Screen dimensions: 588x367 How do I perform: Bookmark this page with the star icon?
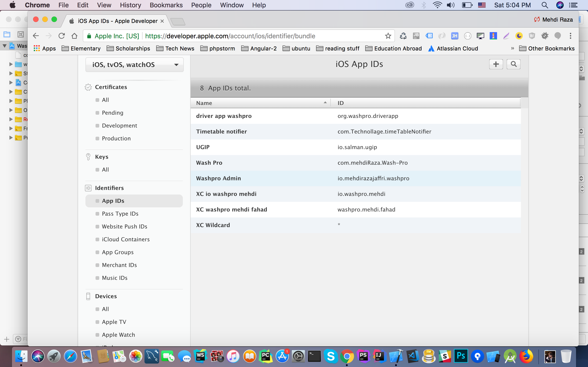[x=388, y=36]
